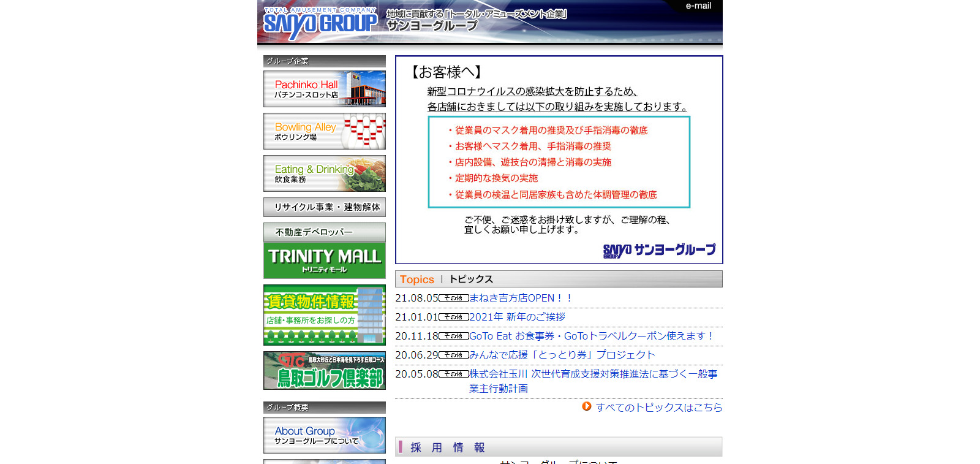This screenshot has width=980, height=464.
Task: Click date text 21.08.05
Action: point(417,298)
